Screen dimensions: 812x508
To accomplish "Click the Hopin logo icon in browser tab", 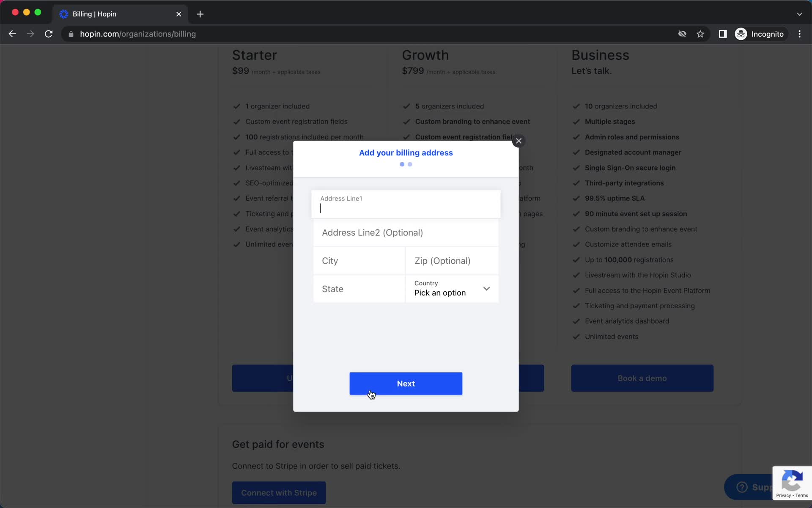I will click(x=65, y=14).
